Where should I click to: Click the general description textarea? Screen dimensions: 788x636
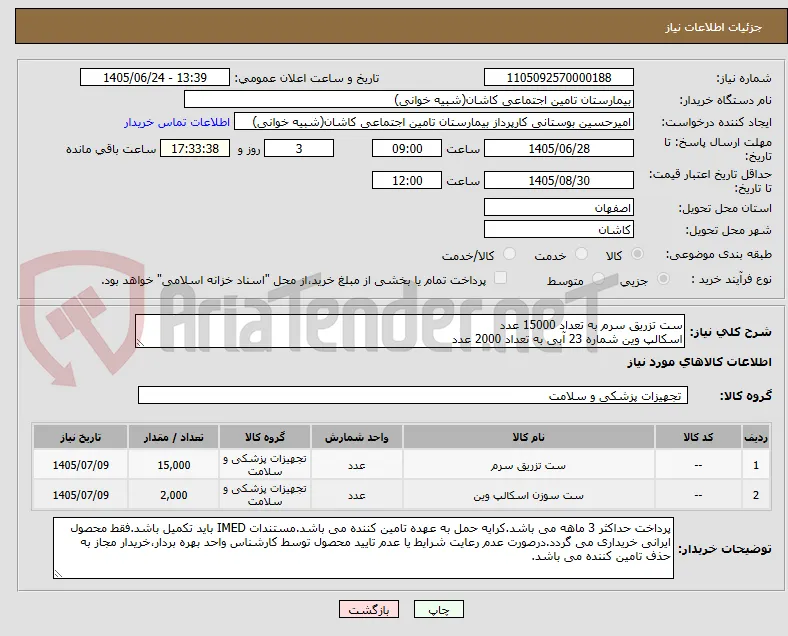410,331
